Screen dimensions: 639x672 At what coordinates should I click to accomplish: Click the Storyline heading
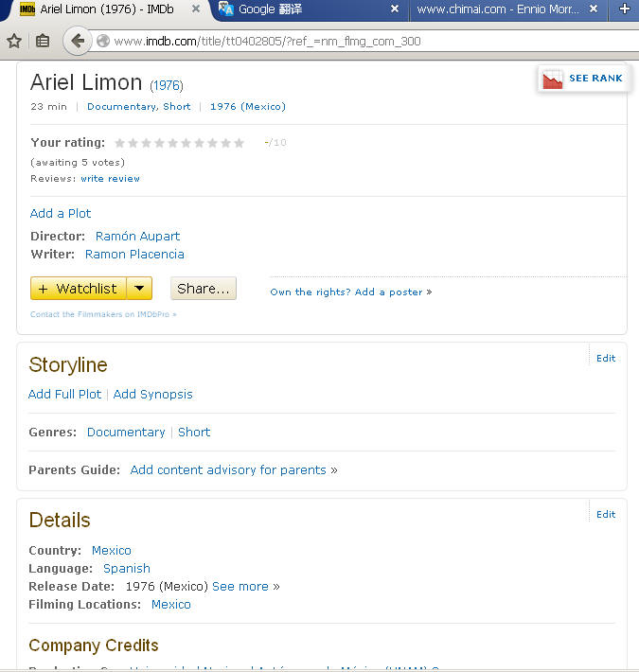coord(68,364)
